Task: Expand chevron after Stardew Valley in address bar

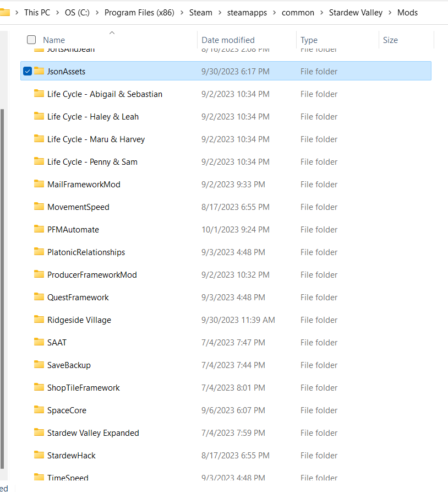Action: (x=390, y=13)
